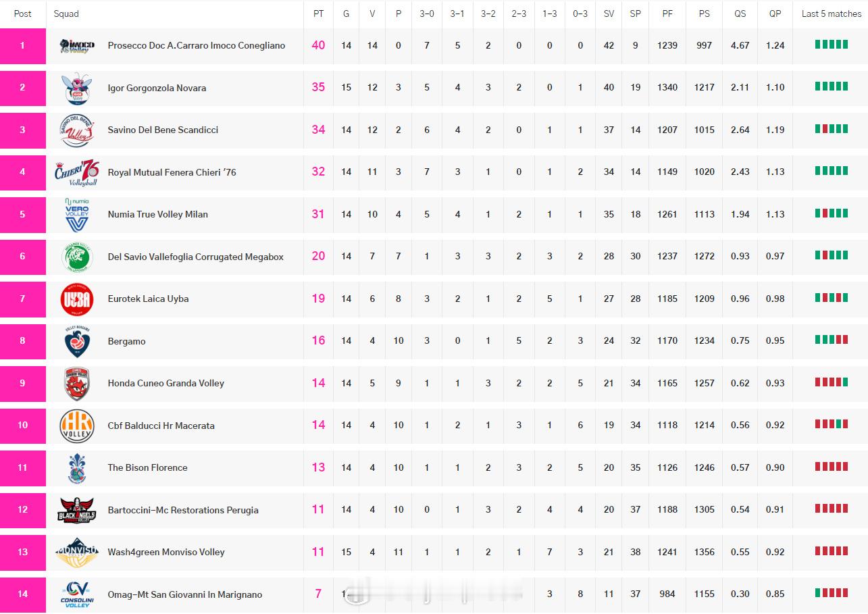Click Milan's 31 points value
Viewport: 868px width, 614px height.
pos(318,214)
